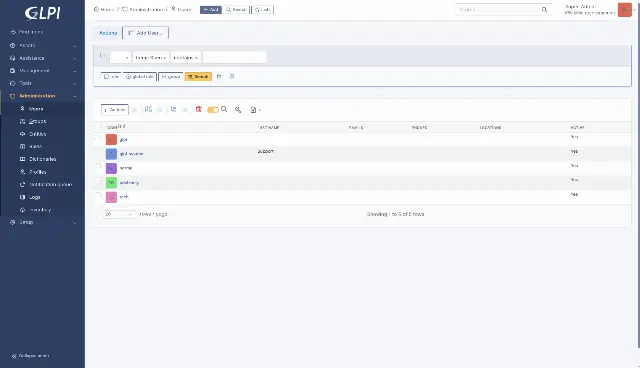Click the star icon beside the yellow Search button
The height and width of the screenshot is (368, 640).
[219, 76]
